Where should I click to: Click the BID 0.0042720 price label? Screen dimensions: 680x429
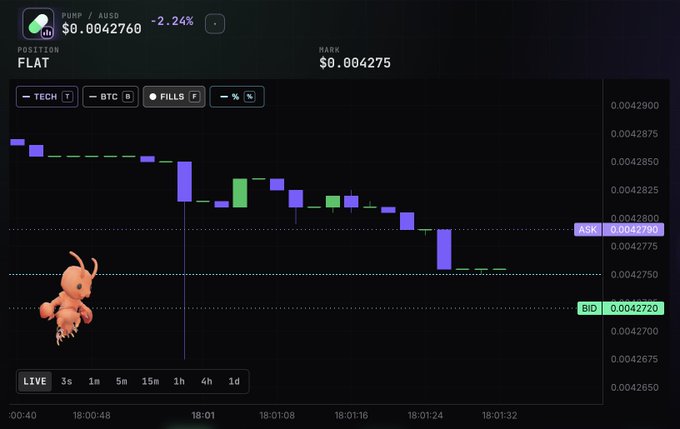(621, 308)
